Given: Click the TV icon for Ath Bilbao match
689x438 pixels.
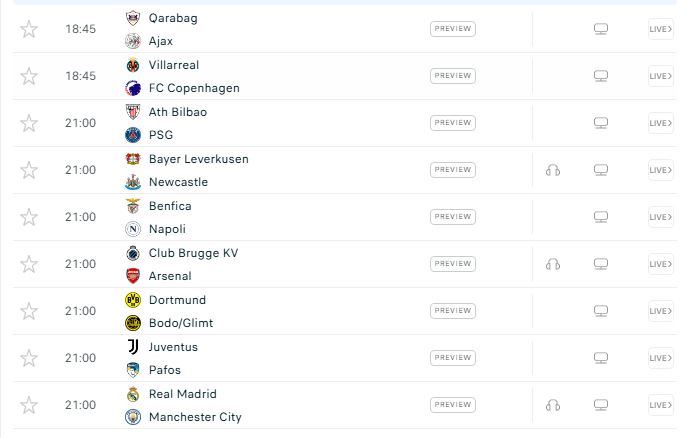Looking at the screenshot, I should [x=601, y=123].
